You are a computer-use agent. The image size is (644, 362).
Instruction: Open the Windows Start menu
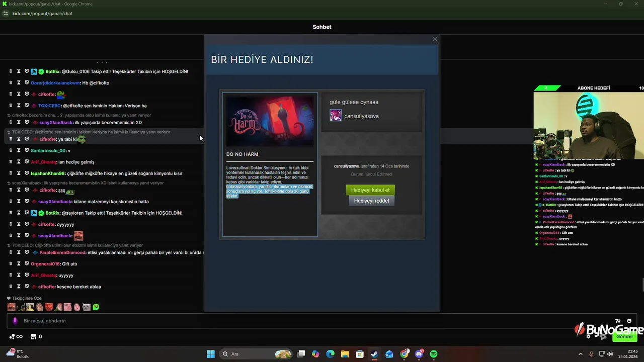211,354
